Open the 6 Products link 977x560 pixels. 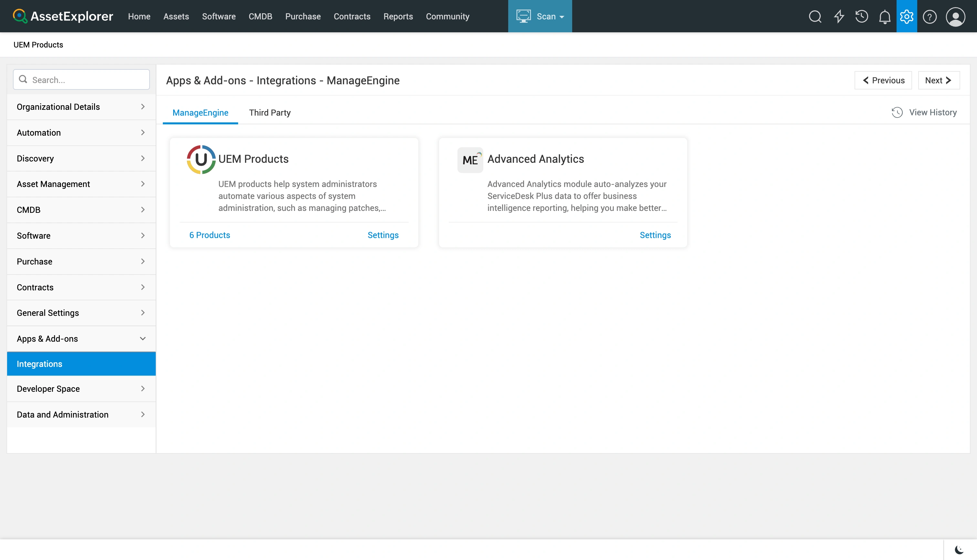pyautogui.click(x=209, y=235)
